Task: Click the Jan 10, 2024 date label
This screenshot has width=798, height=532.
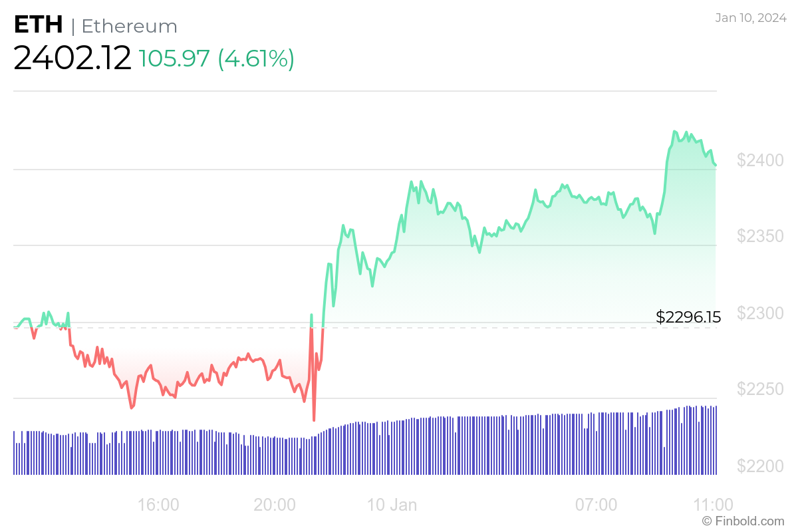Action: [x=749, y=18]
